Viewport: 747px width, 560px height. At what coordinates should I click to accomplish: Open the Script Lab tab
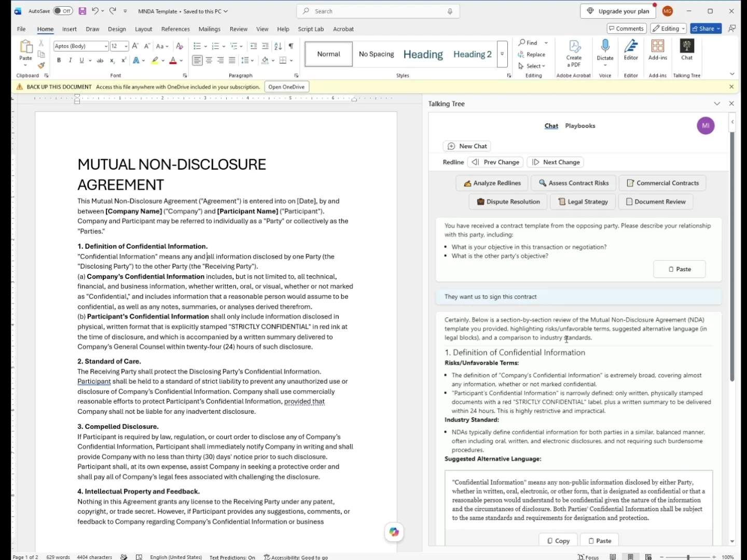point(311,29)
